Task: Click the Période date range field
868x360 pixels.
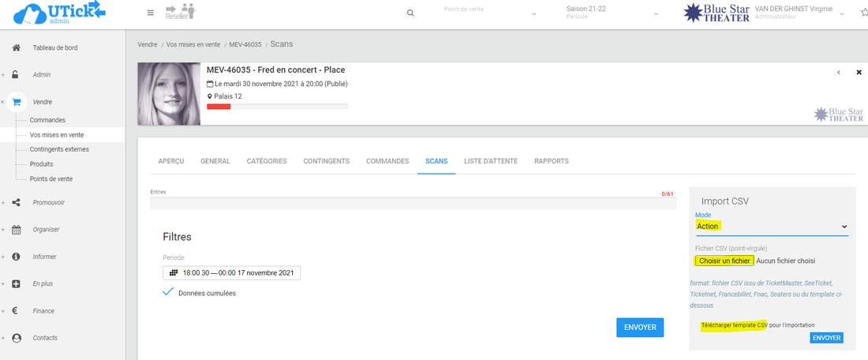Action: click(232, 273)
